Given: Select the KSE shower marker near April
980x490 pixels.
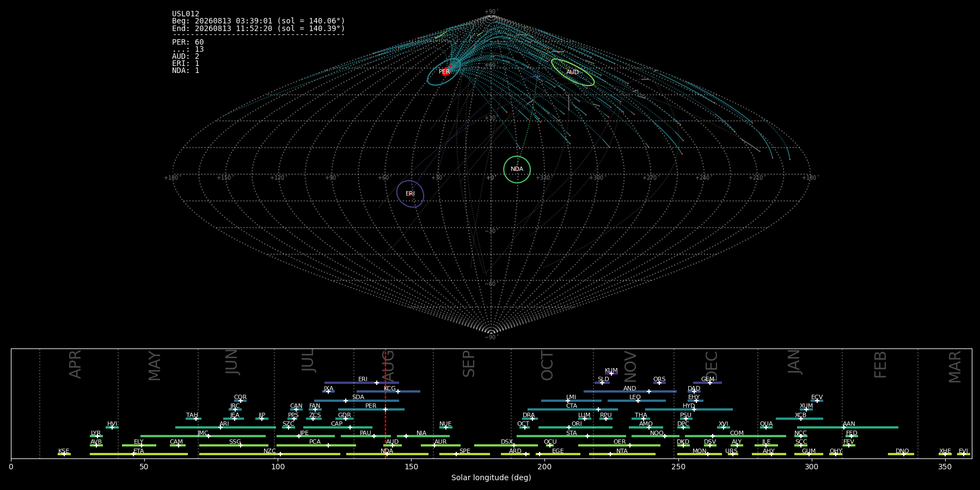Looking at the screenshot, I should tap(64, 454).
